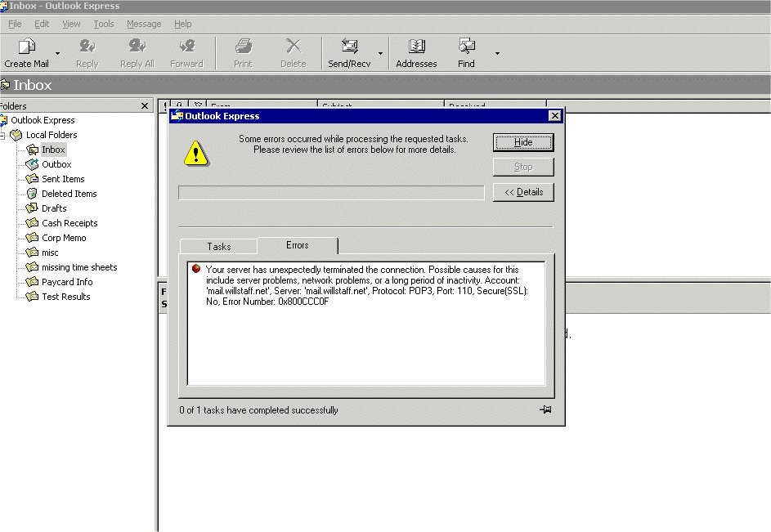Select the Cash Receipts folder icon
This screenshot has width=771, height=532.
[33, 223]
